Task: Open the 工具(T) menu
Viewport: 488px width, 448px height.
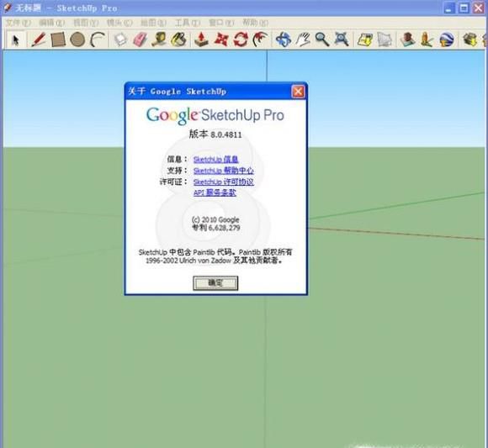Action: pos(188,23)
